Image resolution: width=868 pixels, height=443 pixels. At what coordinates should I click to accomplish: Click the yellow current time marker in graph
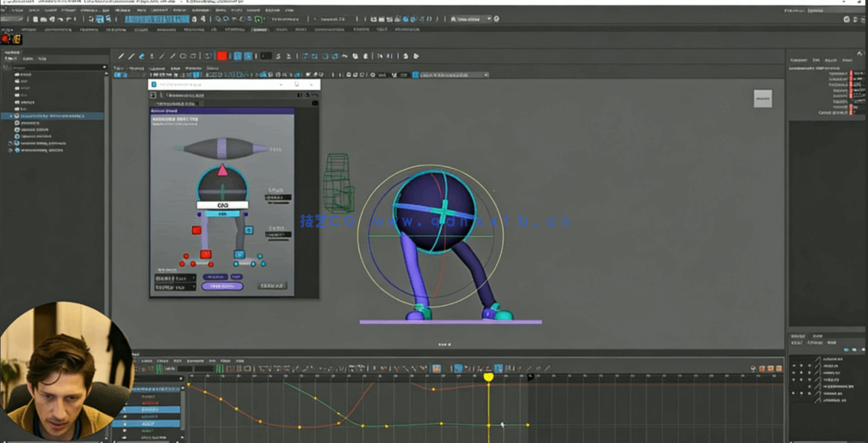[x=488, y=377]
